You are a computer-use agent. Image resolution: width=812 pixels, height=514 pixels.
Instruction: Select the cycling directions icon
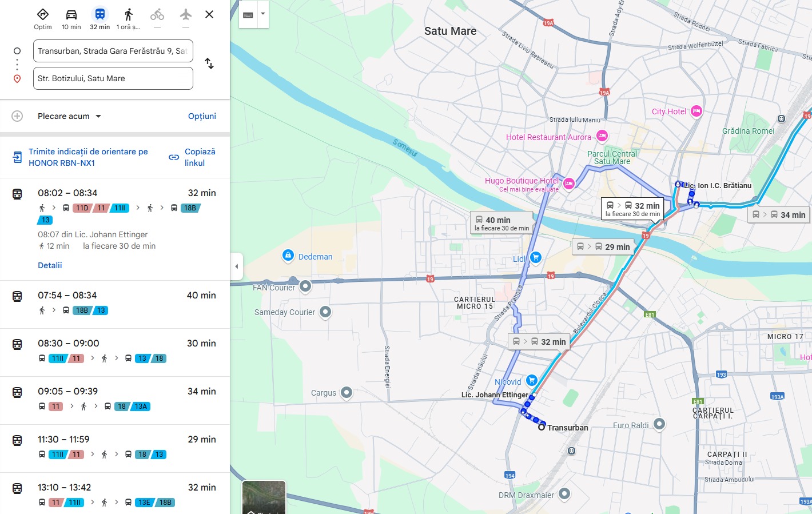(157, 14)
